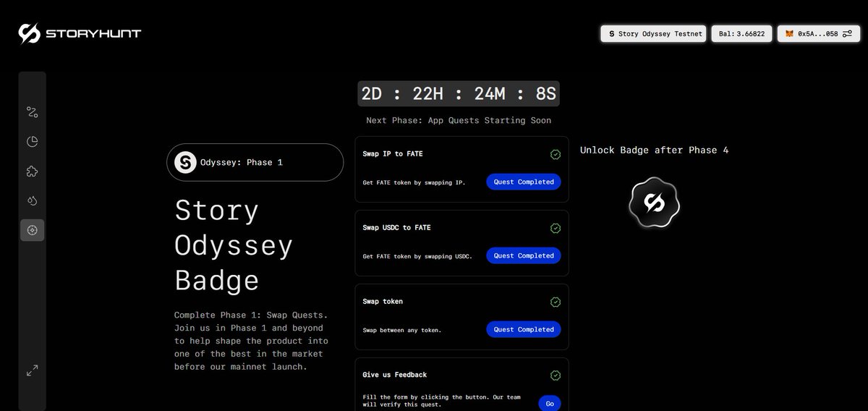Expand the sidebar with arrows icon
The width and height of the screenshot is (868, 411).
pos(32,370)
